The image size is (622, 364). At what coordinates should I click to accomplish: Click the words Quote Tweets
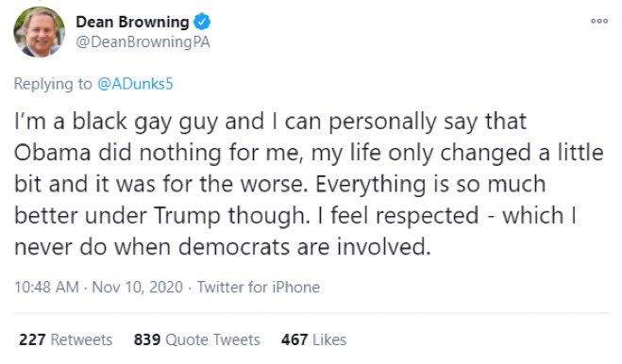pyautogui.click(x=212, y=339)
